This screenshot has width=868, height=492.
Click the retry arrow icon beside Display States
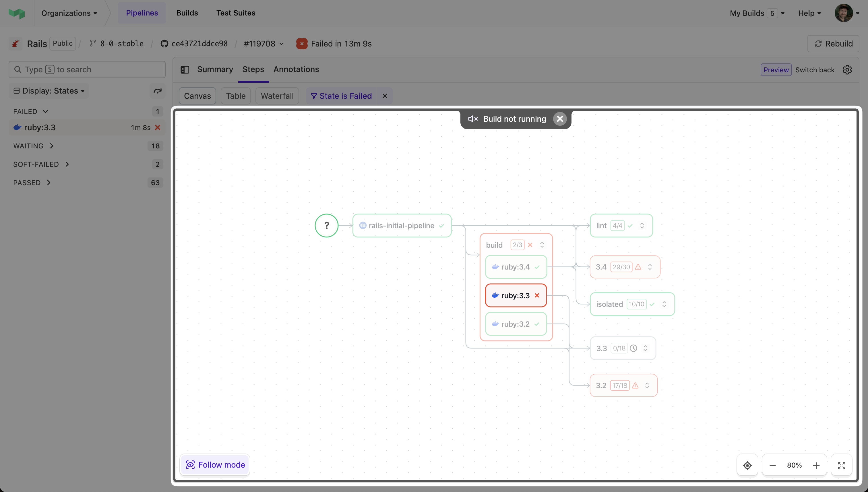point(158,90)
